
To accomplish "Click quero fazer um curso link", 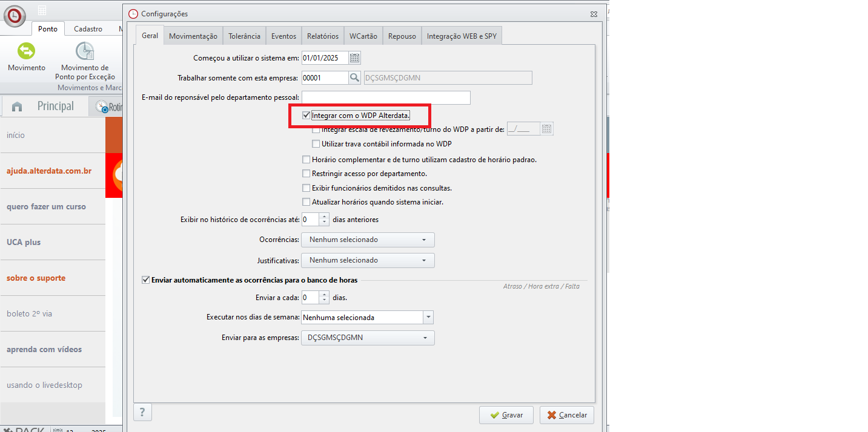I will [46, 207].
